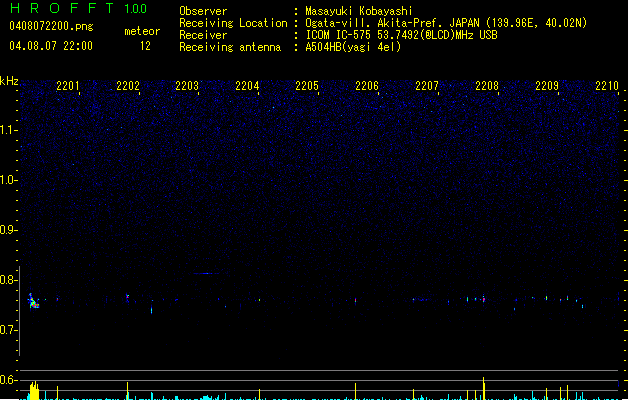Click the 0.7 kHz frequency axis label

tap(8, 330)
